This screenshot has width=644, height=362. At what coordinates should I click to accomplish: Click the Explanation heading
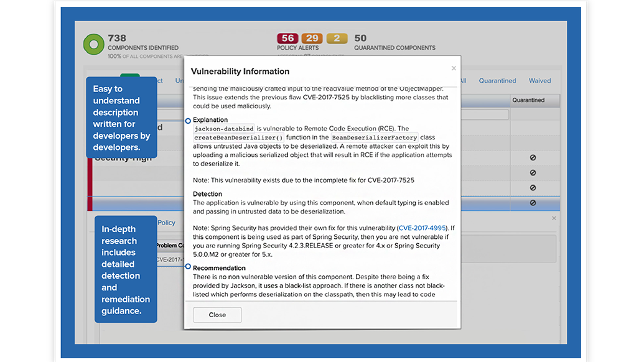pos(210,120)
